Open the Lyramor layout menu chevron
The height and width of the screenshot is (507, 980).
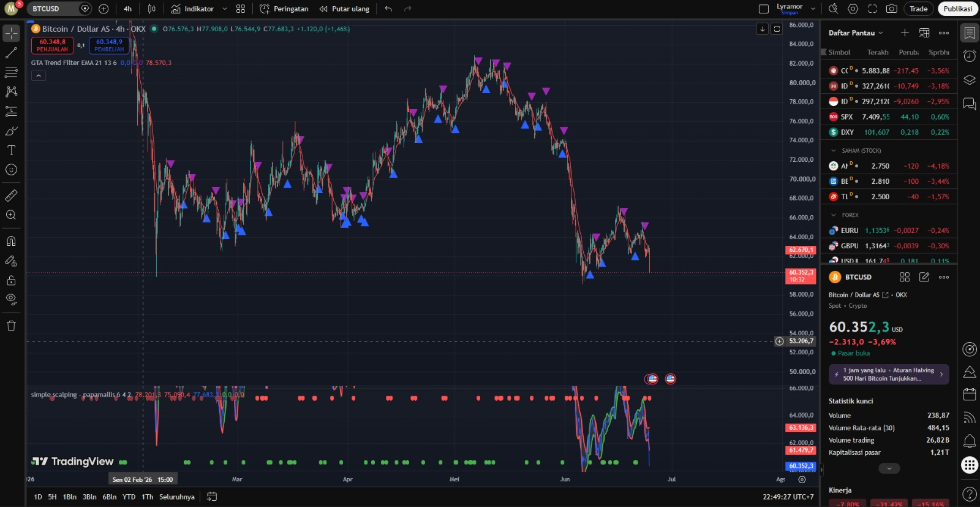click(813, 9)
